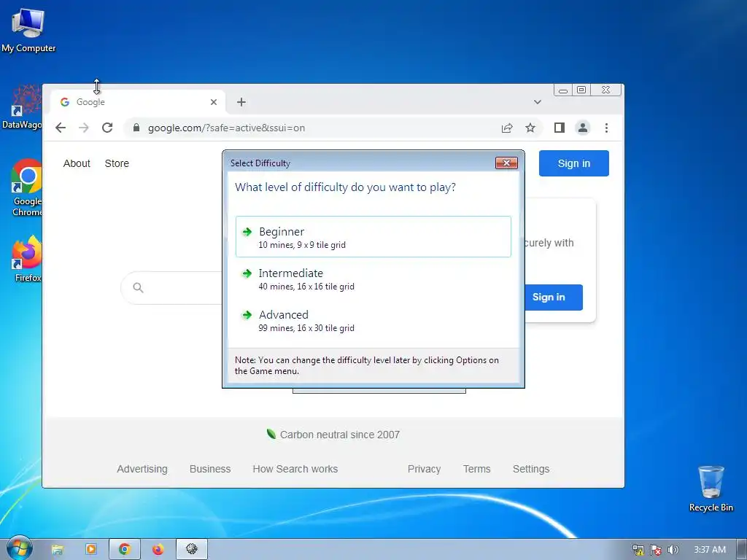Open About link on Google
Image resolution: width=747 pixels, height=560 pixels.
pyautogui.click(x=77, y=163)
